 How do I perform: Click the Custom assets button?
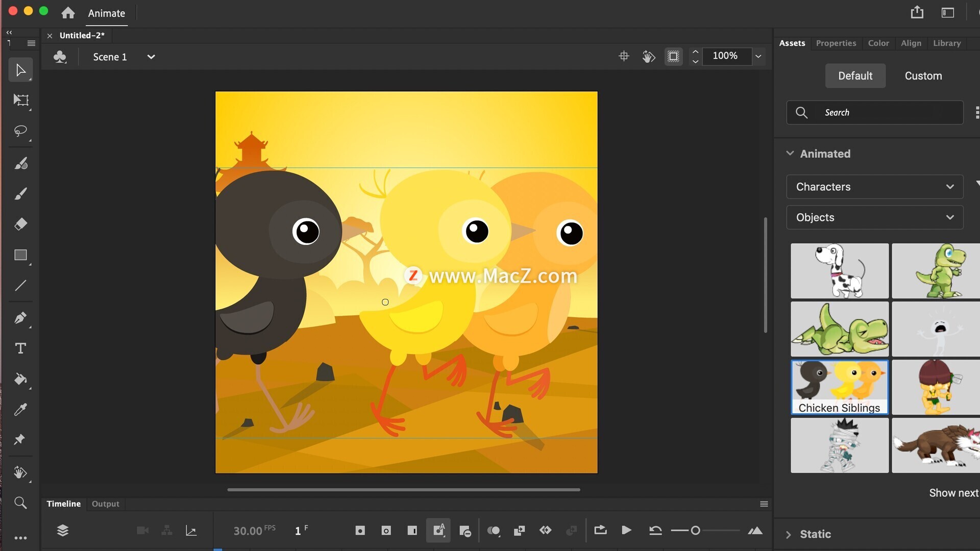pos(923,76)
